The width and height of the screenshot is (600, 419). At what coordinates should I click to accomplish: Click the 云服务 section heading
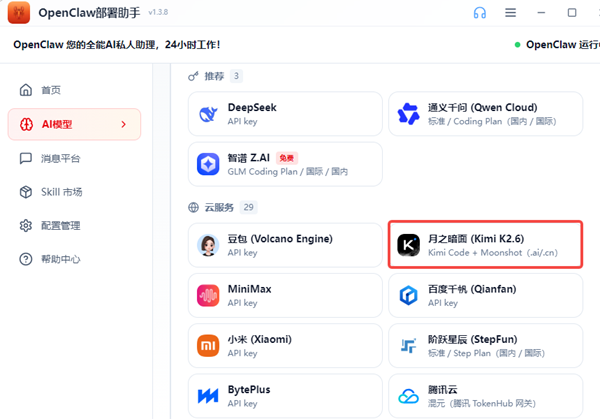click(219, 207)
